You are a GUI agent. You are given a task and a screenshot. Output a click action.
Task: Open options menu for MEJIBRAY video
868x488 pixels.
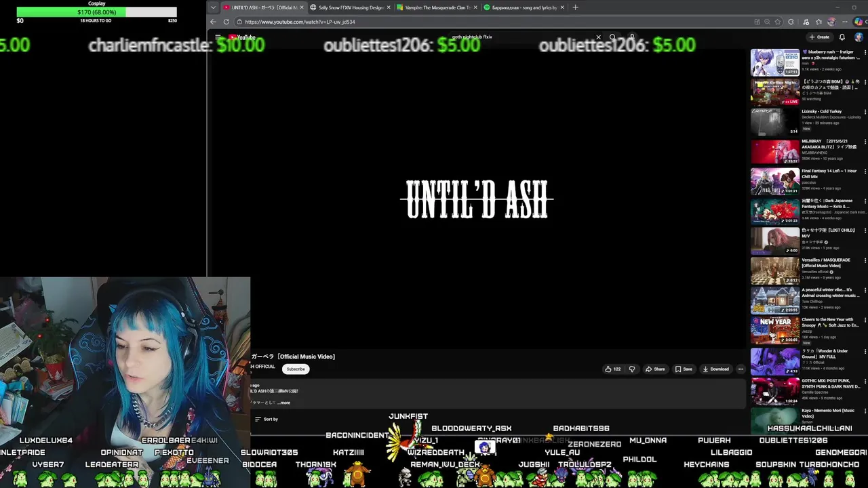(865, 142)
